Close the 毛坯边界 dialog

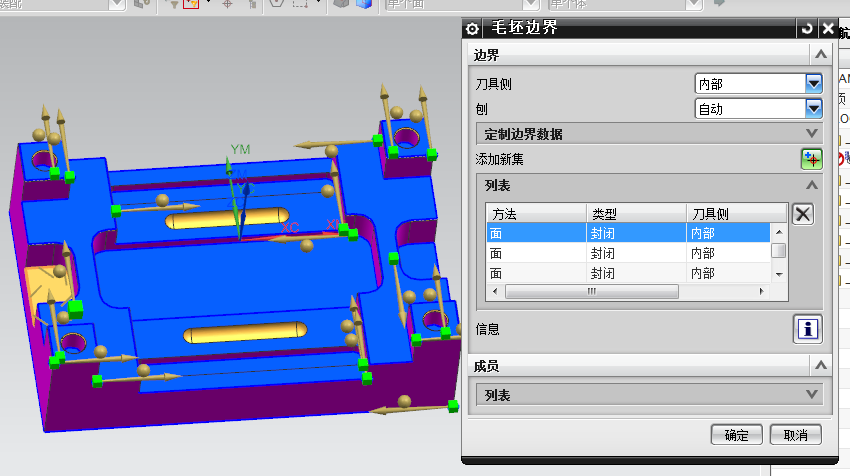pos(828,28)
